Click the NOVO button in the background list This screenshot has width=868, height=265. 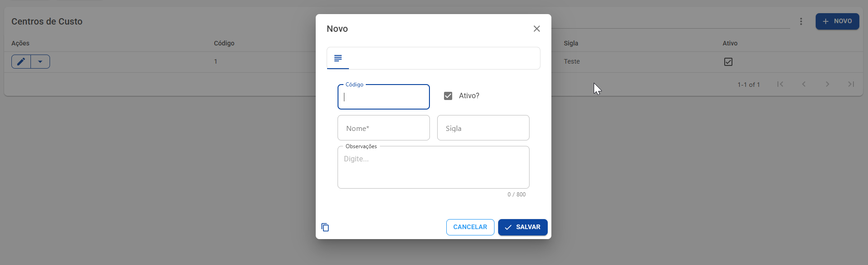(x=837, y=21)
